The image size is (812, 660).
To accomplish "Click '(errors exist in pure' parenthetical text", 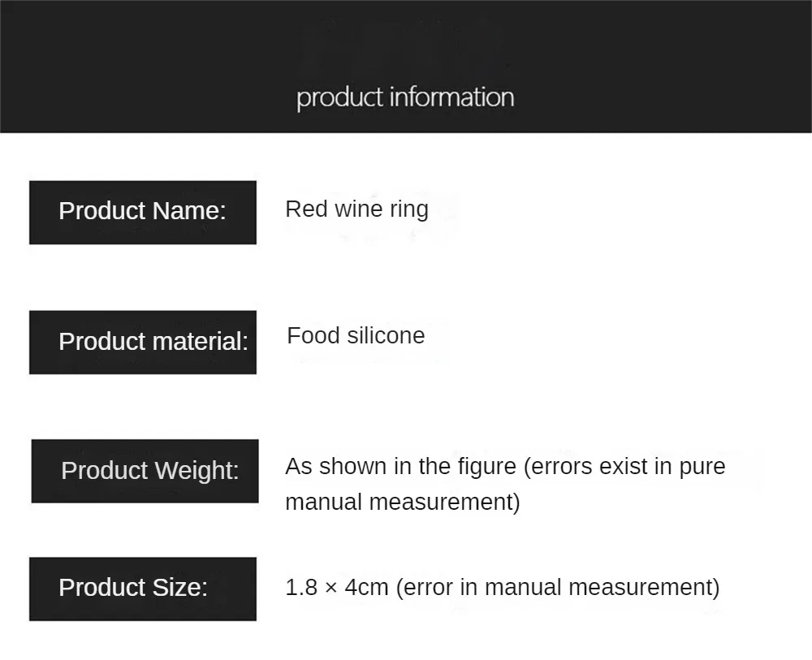I will tap(624, 467).
